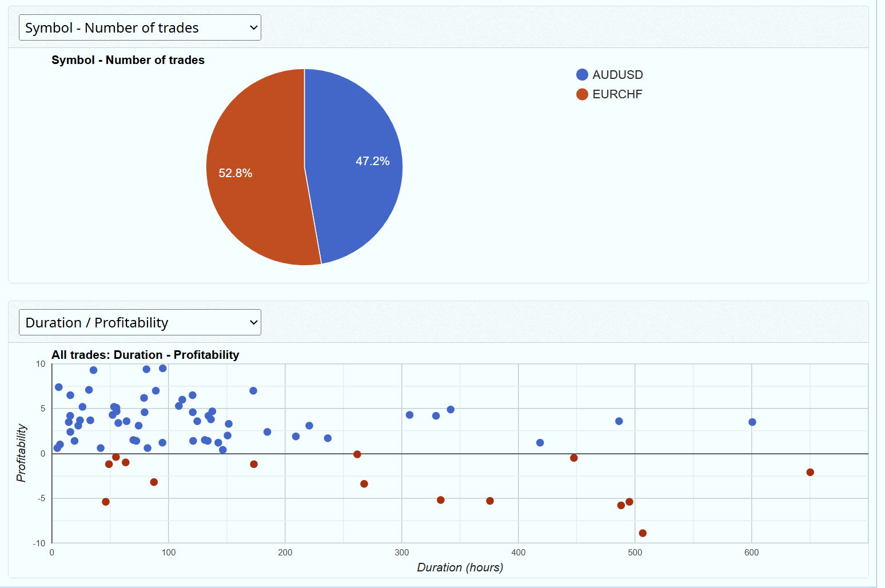Expand the Duration / Profitability dropdown

(139, 323)
